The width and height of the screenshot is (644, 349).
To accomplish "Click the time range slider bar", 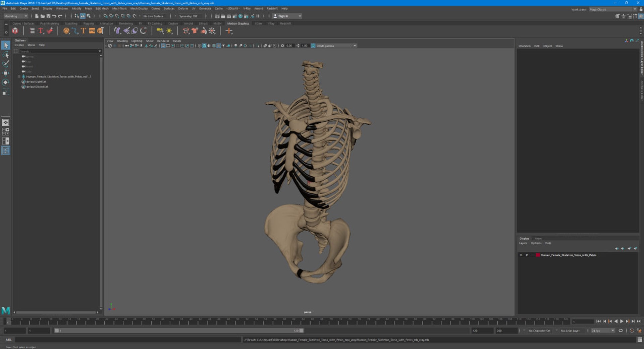I will [x=179, y=331].
